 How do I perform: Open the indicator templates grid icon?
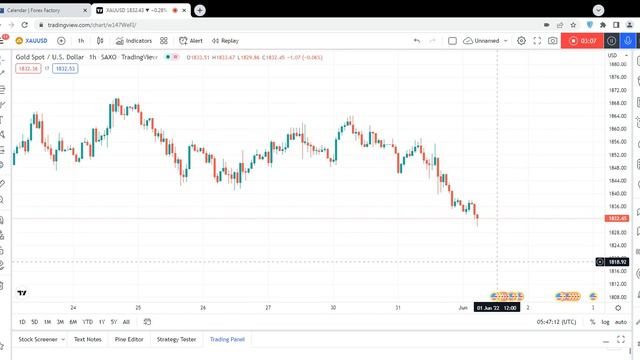pyautogui.click(x=164, y=41)
